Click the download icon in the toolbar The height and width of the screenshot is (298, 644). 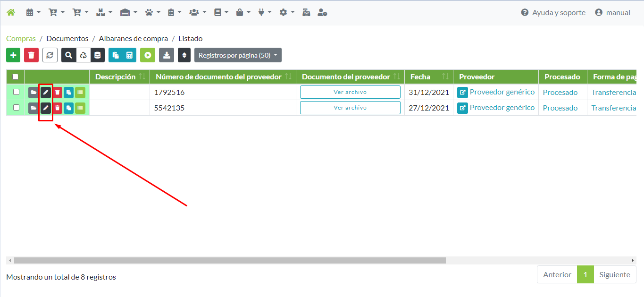coord(166,55)
